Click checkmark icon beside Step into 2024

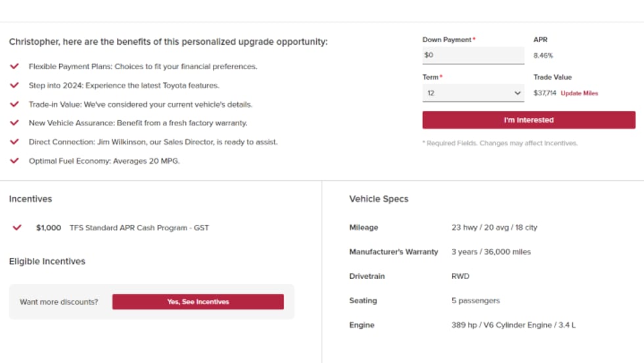pos(14,85)
